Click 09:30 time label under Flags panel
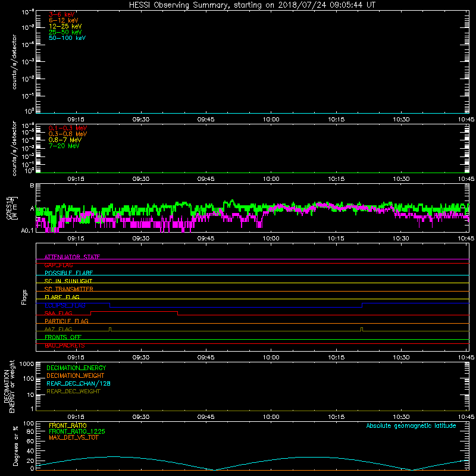 [x=141, y=358]
